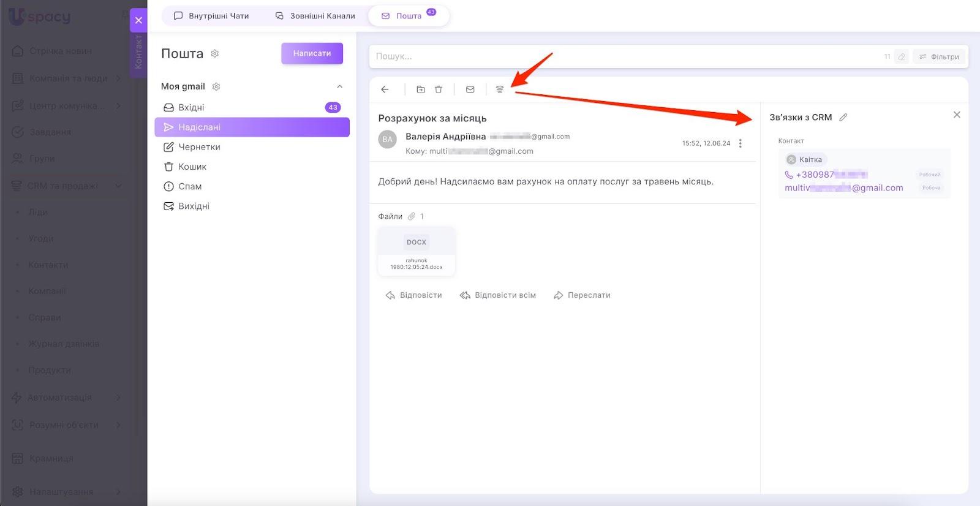Clear the search with the eraser icon
This screenshot has width=980, height=506.
coord(902,56)
